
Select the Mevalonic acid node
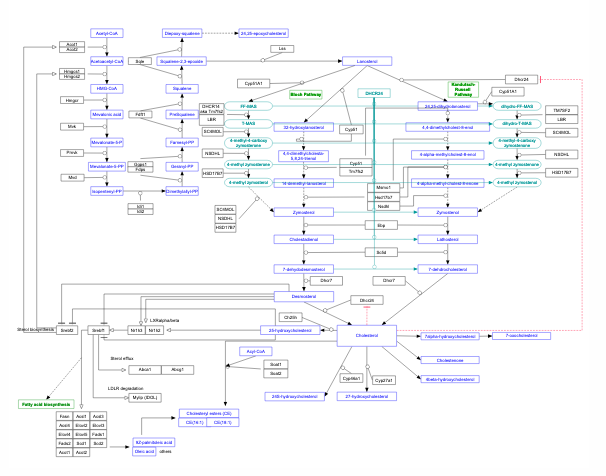pos(108,115)
